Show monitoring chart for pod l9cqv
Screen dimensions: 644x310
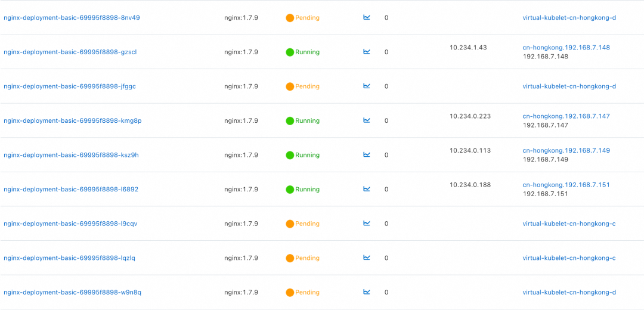click(x=367, y=224)
